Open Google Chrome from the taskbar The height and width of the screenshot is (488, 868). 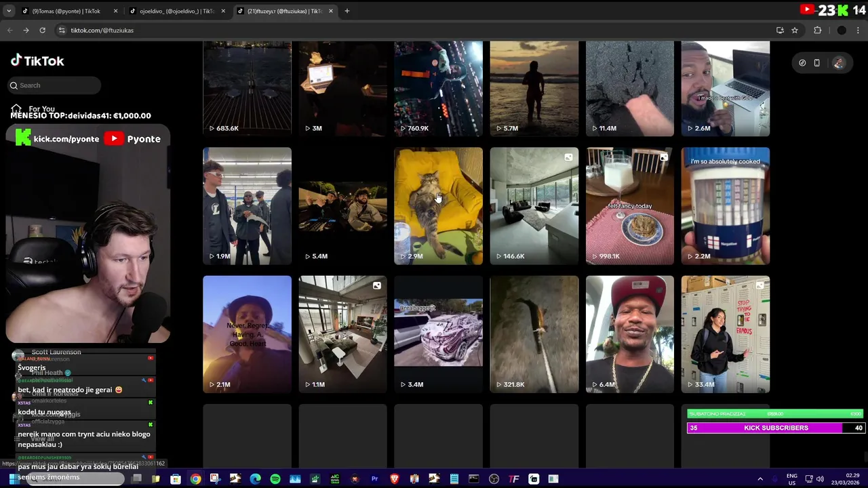[x=195, y=479]
